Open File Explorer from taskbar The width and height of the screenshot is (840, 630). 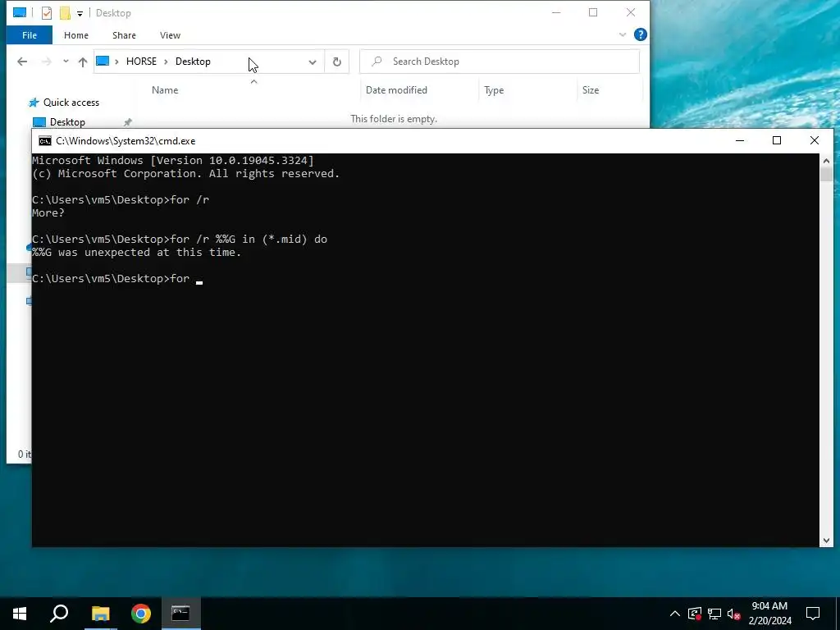tap(100, 614)
